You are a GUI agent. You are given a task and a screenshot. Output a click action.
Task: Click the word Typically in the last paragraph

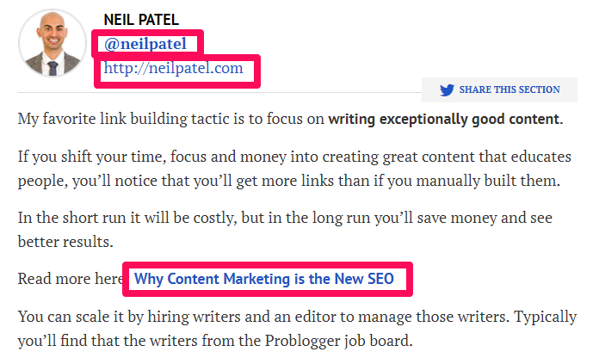[545, 317]
